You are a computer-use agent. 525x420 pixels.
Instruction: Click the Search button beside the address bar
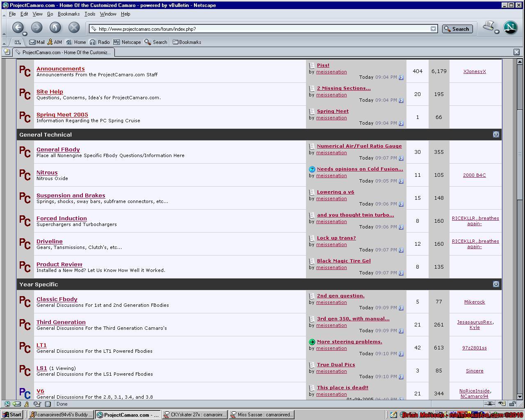[x=457, y=29]
